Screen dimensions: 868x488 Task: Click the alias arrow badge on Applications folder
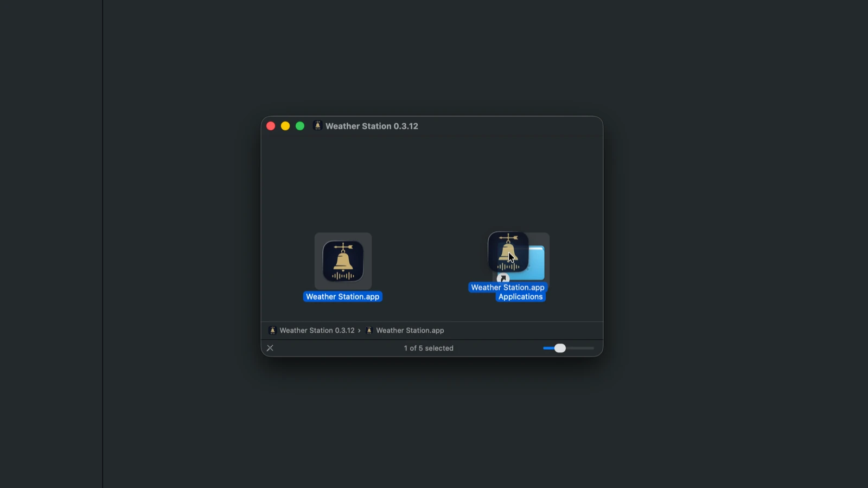(x=503, y=278)
